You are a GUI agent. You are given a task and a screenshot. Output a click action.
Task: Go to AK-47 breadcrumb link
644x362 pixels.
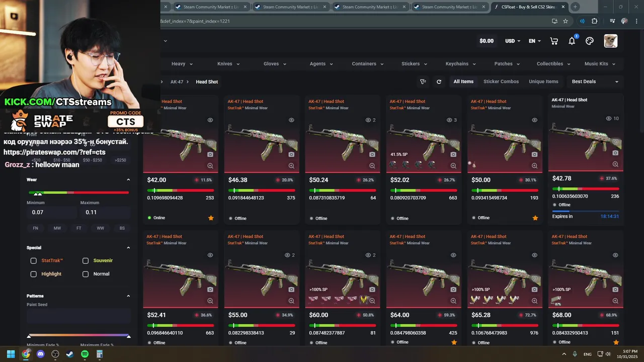click(177, 81)
